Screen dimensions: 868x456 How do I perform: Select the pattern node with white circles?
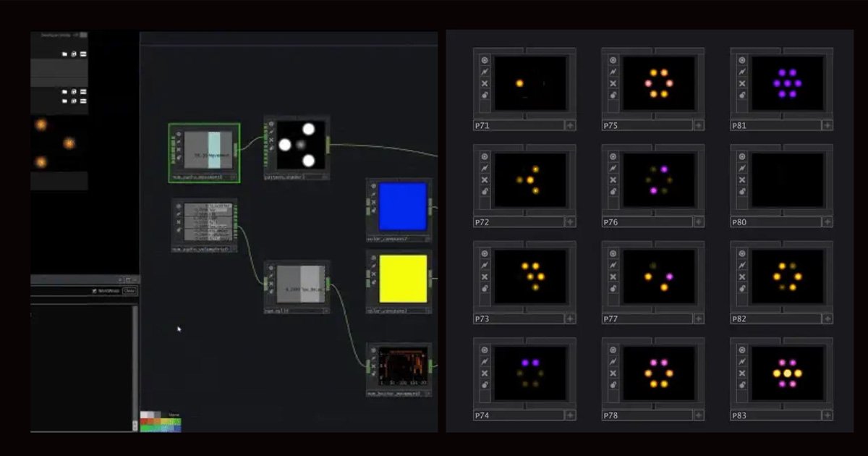coord(299,145)
